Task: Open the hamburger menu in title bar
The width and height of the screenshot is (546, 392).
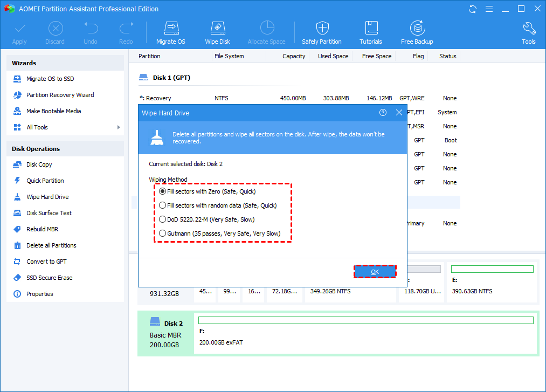Action: (x=489, y=9)
